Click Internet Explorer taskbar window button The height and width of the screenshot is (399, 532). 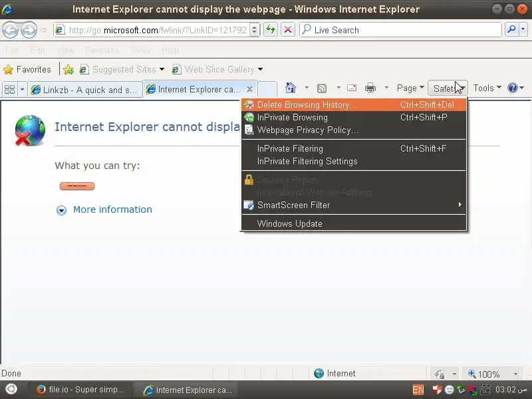pyautogui.click(x=187, y=390)
